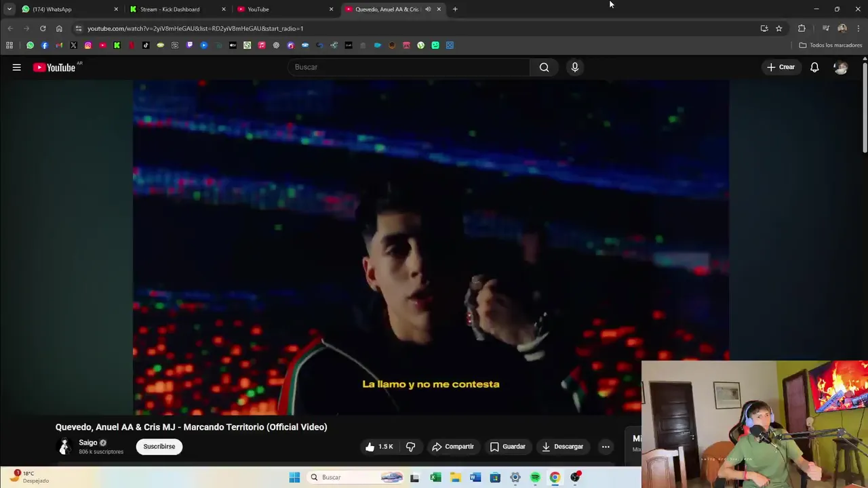Open Chrome extensions puzzle icon
The height and width of the screenshot is (488, 868).
802,28
